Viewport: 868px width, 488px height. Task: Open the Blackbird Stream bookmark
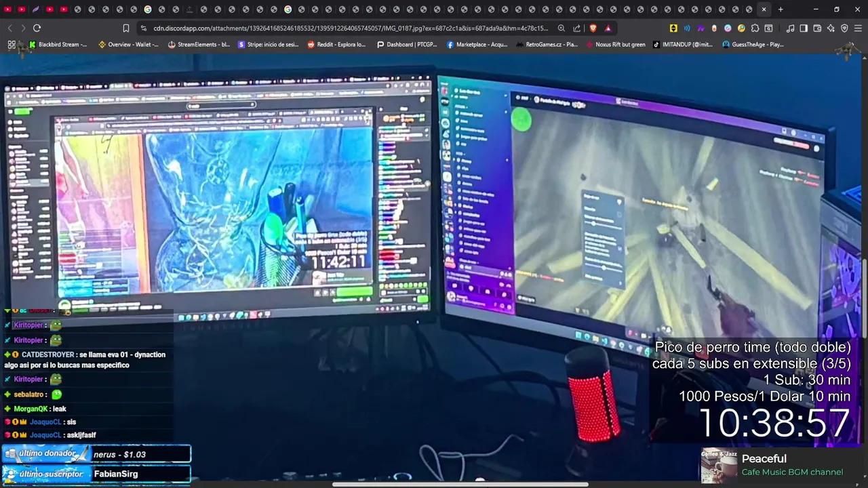pyautogui.click(x=58, y=45)
